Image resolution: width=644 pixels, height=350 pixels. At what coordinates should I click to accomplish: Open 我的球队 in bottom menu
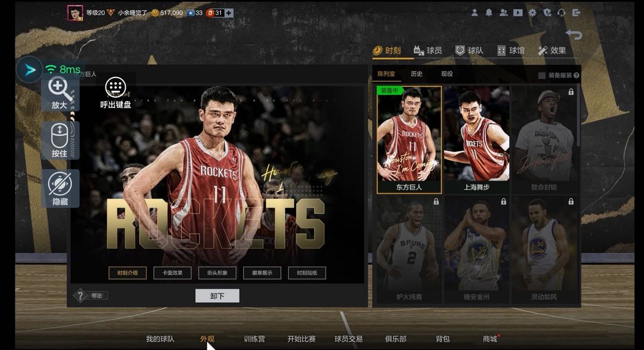coord(160,339)
